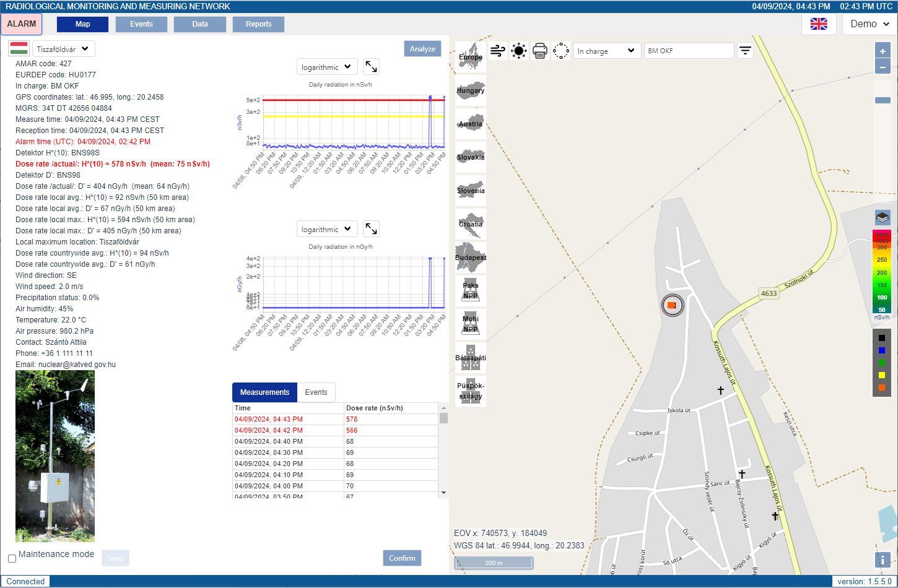The width and height of the screenshot is (898, 588).
Task: Zoom map to Hungary
Action: pos(471,90)
